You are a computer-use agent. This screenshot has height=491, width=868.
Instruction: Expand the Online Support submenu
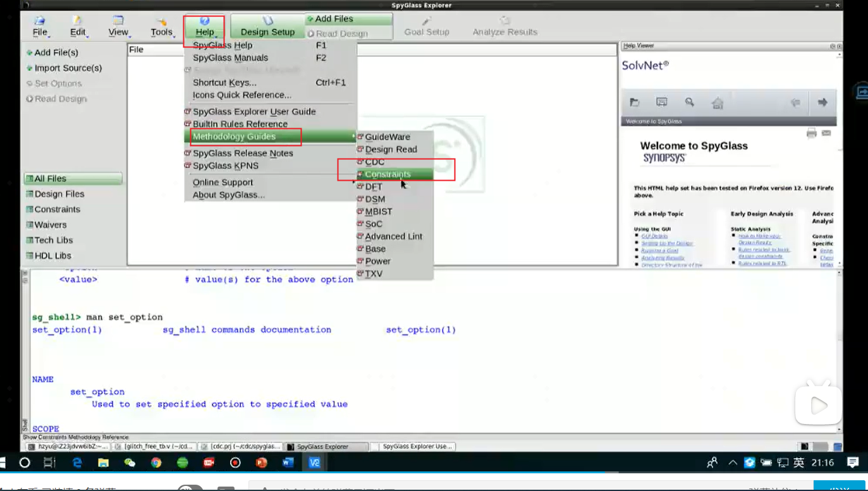271,182
